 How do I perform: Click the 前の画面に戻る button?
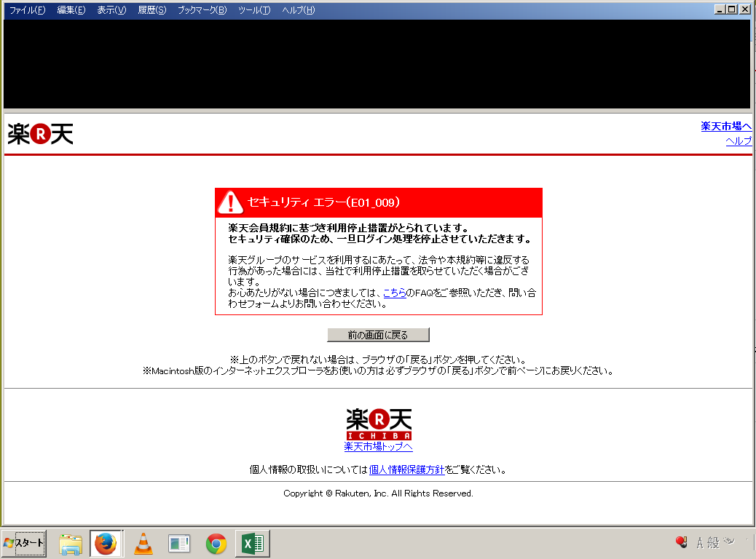tap(378, 335)
